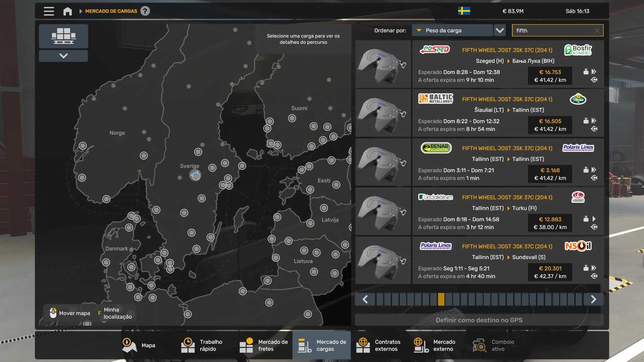Select the highlighted orange page indicator

[441, 299]
